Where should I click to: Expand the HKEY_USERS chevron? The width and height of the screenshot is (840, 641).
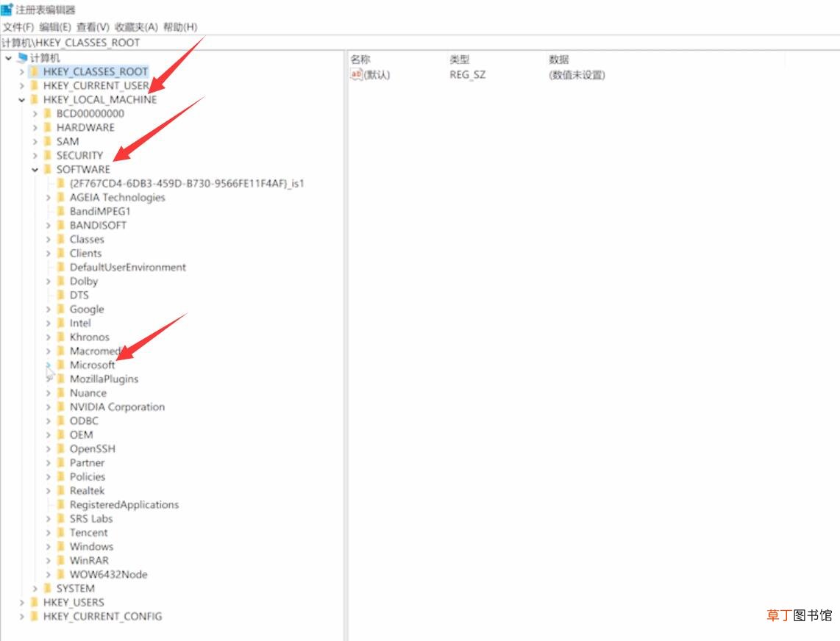coord(21,603)
